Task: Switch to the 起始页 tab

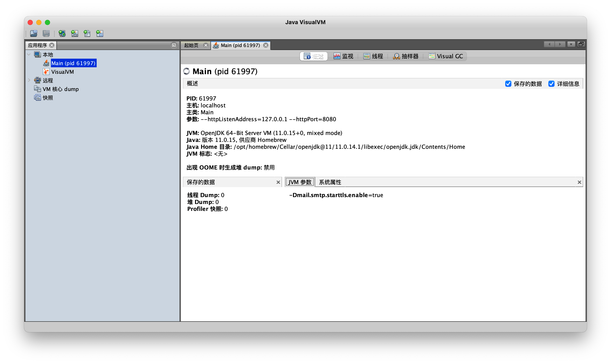Action: [191, 45]
